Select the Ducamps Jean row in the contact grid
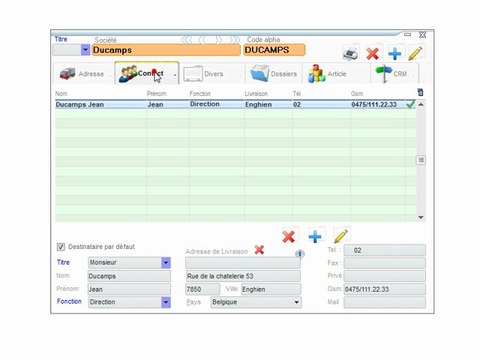The width and height of the screenshot is (480, 360). 235,104
